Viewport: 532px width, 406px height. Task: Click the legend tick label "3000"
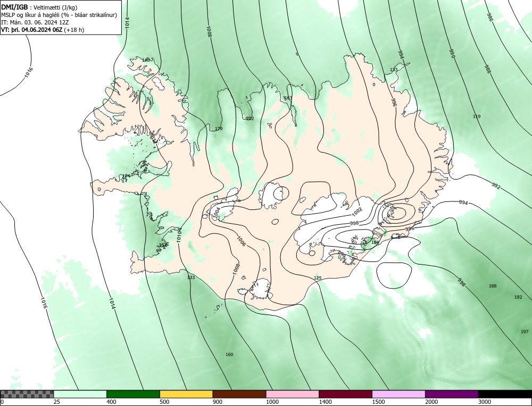tap(485, 402)
